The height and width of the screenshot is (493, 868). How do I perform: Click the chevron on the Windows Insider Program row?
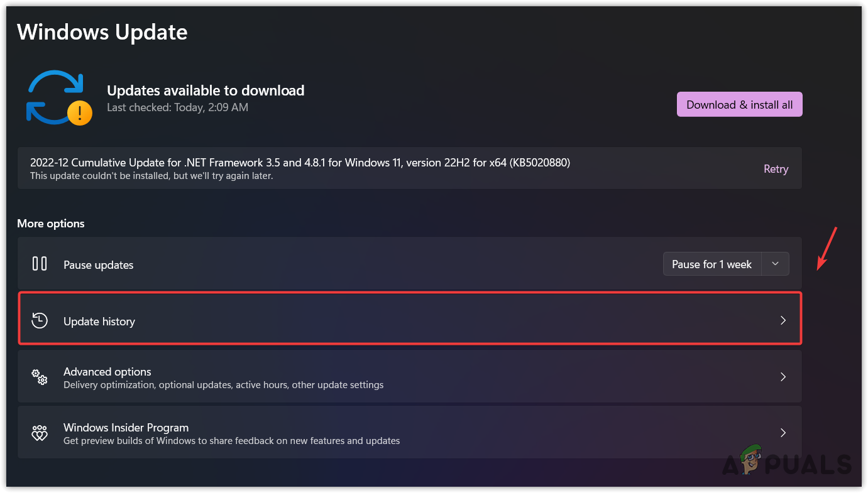pyautogui.click(x=783, y=433)
